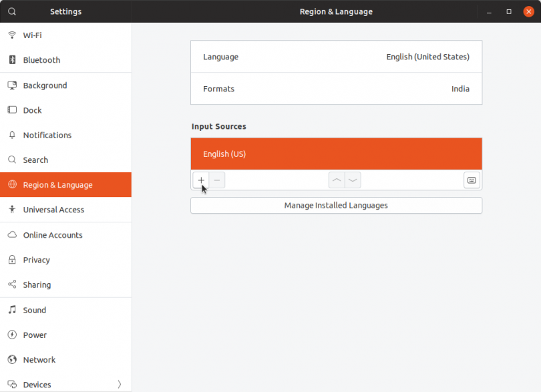Click the Notifications bell icon

coord(11,135)
